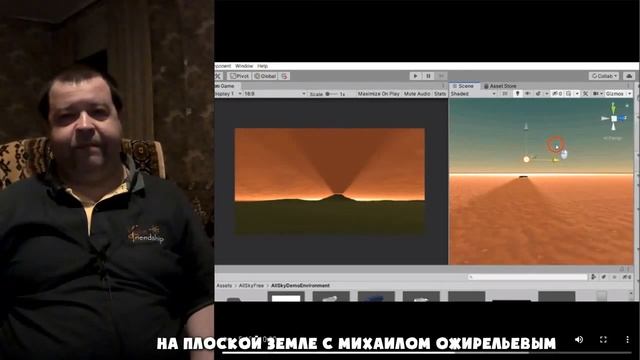Image resolution: width=640 pixels, height=360 pixels.
Task: Click the Project panel scrollbar up arrow
Action: [x=631, y=293]
